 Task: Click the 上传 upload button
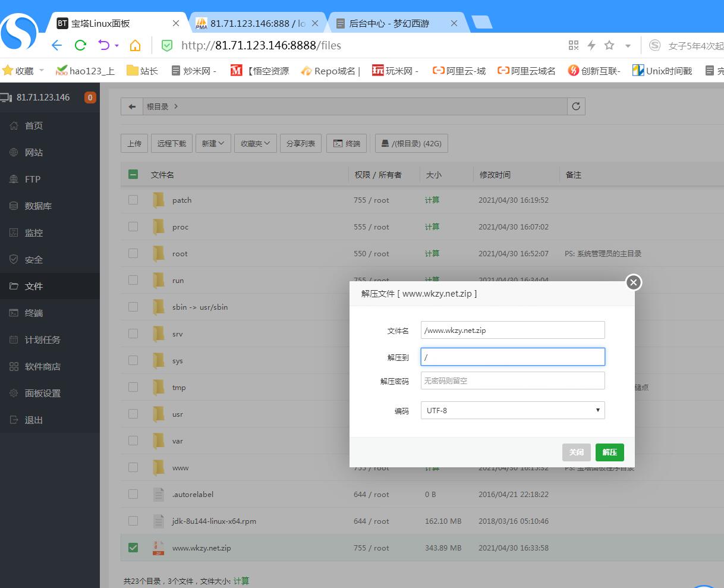tap(135, 143)
